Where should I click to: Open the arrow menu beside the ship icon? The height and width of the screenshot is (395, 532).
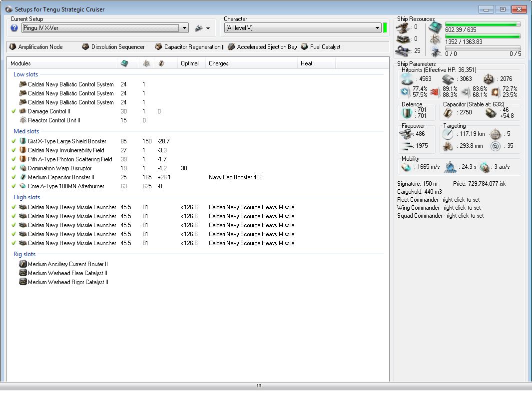click(208, 29)
